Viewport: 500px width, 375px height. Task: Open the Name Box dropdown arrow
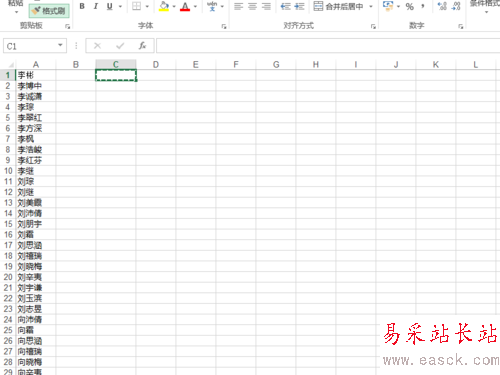pos(60,45)
